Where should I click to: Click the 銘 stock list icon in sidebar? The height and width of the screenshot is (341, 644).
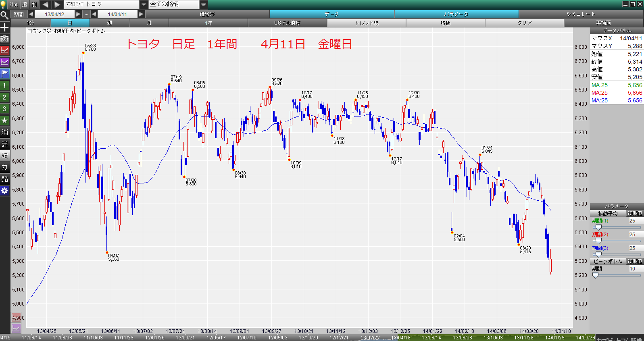click(x=4, y=179)
